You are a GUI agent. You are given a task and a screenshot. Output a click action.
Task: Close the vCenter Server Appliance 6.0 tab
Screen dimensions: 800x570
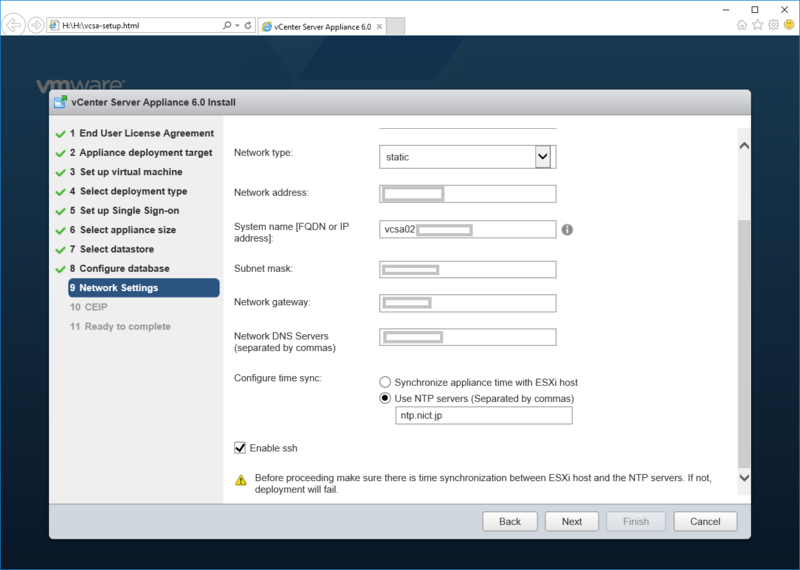click(x=379, y=27)
